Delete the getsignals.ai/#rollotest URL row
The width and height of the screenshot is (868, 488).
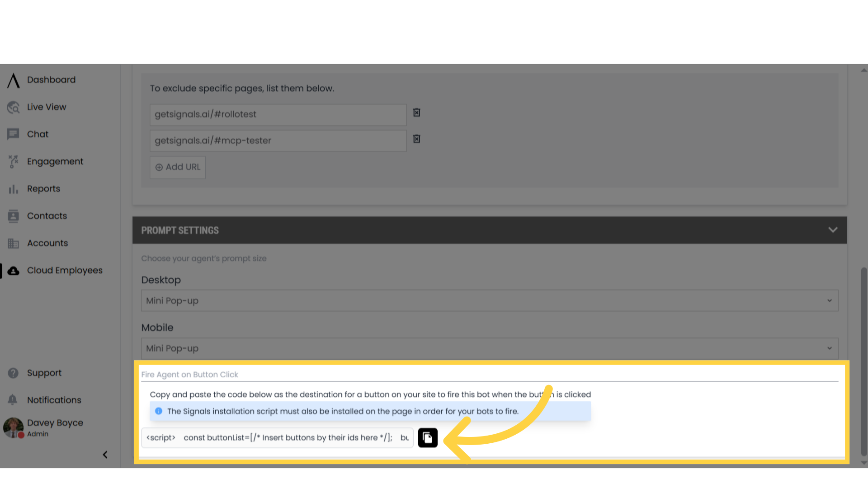pos(417,113)
